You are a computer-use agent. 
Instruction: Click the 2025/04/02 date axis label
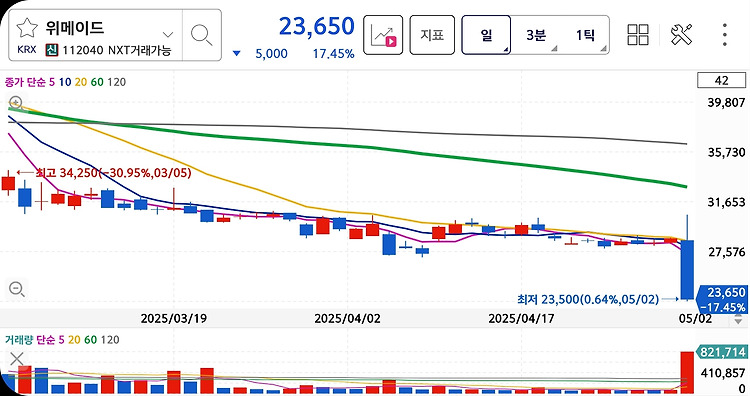347,319
